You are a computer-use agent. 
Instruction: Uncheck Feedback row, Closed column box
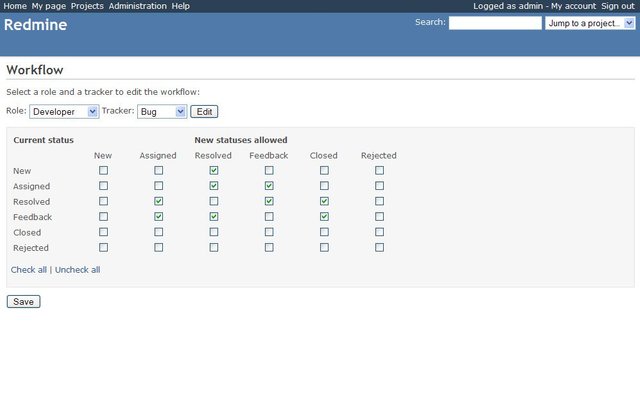point(324,216)
